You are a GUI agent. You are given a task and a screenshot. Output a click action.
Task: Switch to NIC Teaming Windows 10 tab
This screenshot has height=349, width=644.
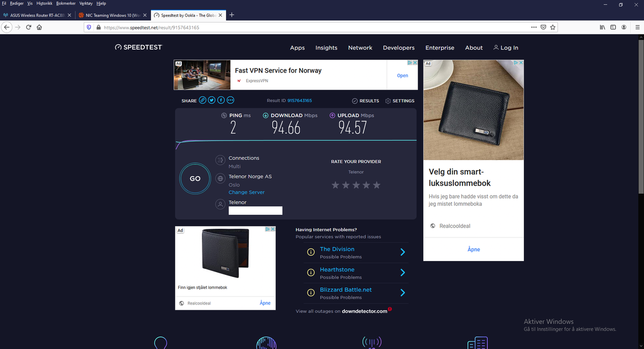tap(112, 15)
